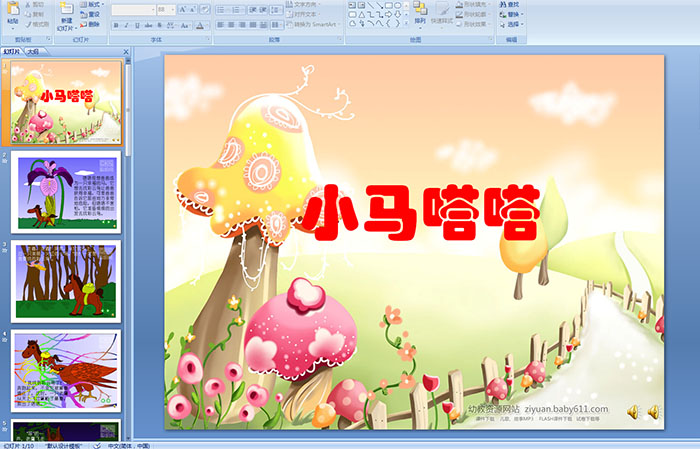Click the New Slide (新建幻灯片) icon
The image size is (700, 449).
(66, 12)
